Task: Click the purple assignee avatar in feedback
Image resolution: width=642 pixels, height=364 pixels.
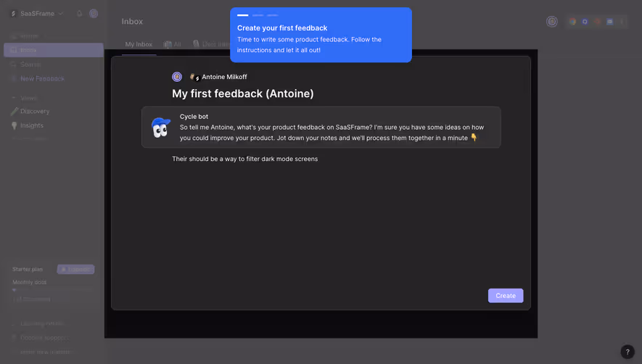Action: coord(177,77)
